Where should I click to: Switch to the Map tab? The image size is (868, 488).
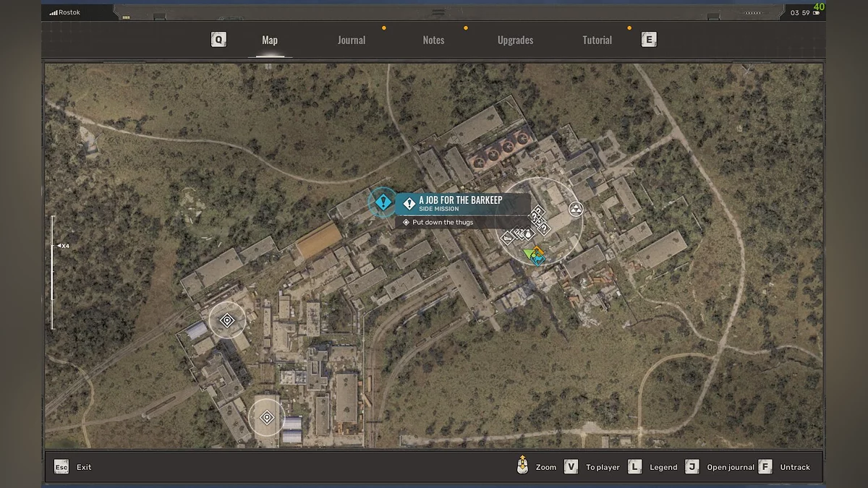click(x=270, y=40)
